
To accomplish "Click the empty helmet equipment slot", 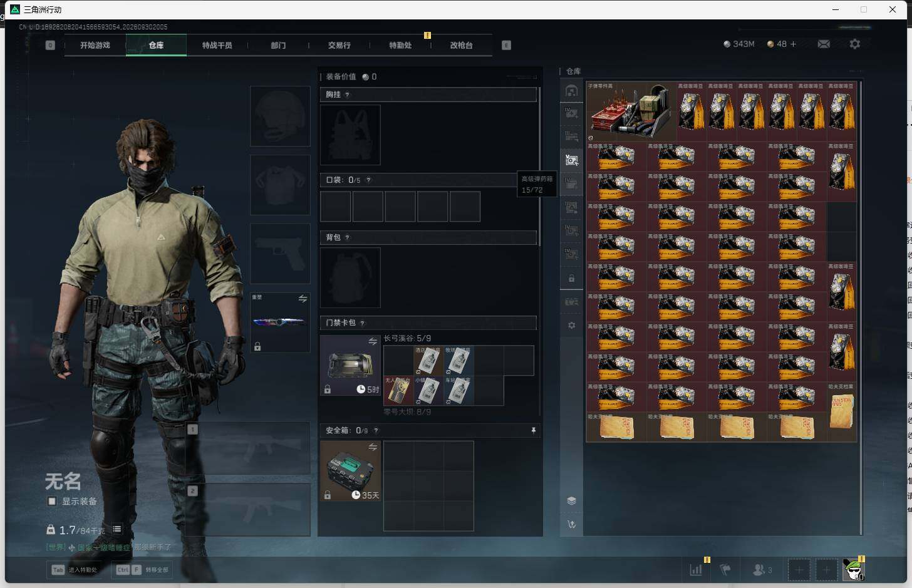I will pyautogui.click(x=280, y=116).
